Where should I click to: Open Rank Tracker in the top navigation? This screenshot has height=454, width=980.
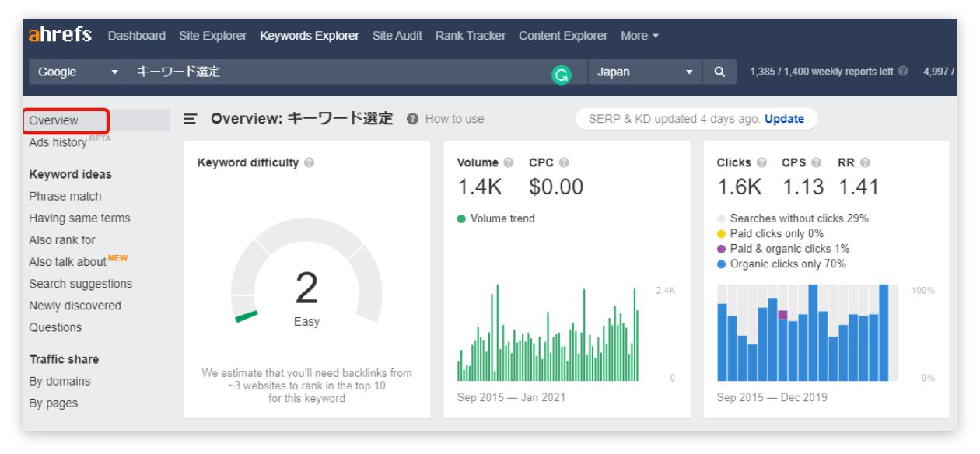[471, 36]
